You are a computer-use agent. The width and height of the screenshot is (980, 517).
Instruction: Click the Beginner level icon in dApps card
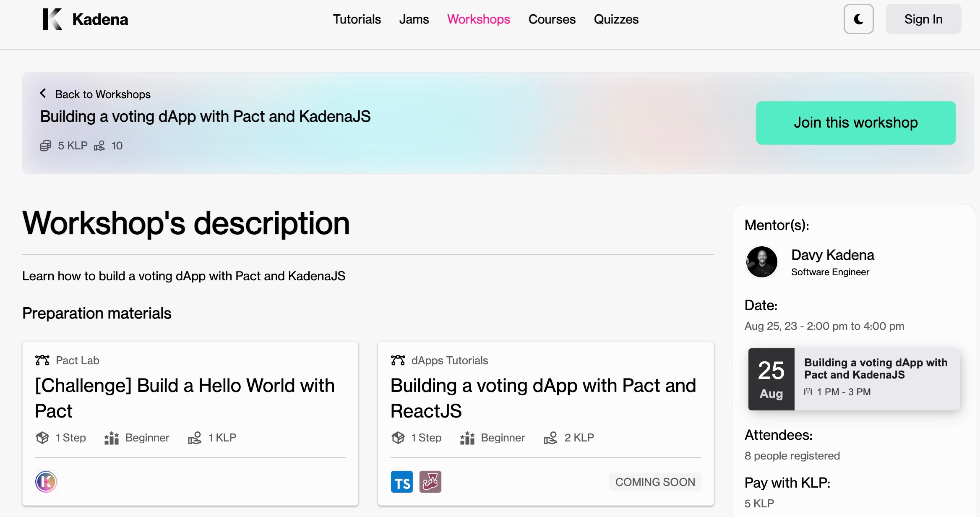[467, 438]
